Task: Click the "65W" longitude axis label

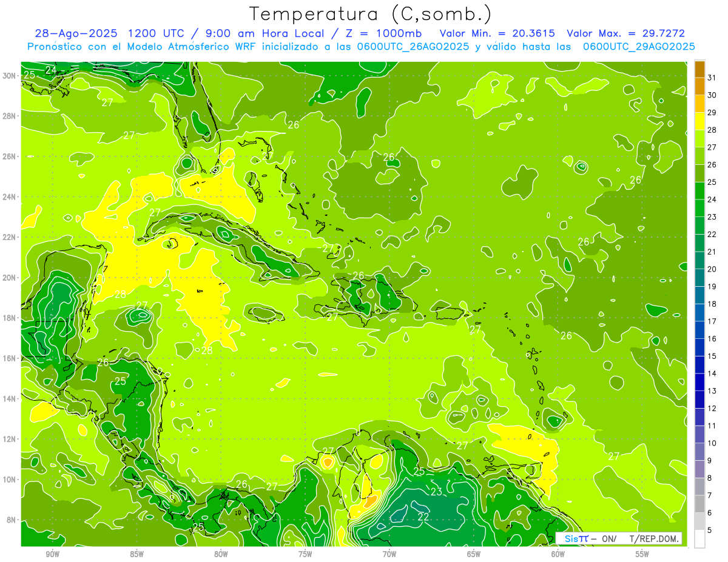Action: [x=474, y=554]
